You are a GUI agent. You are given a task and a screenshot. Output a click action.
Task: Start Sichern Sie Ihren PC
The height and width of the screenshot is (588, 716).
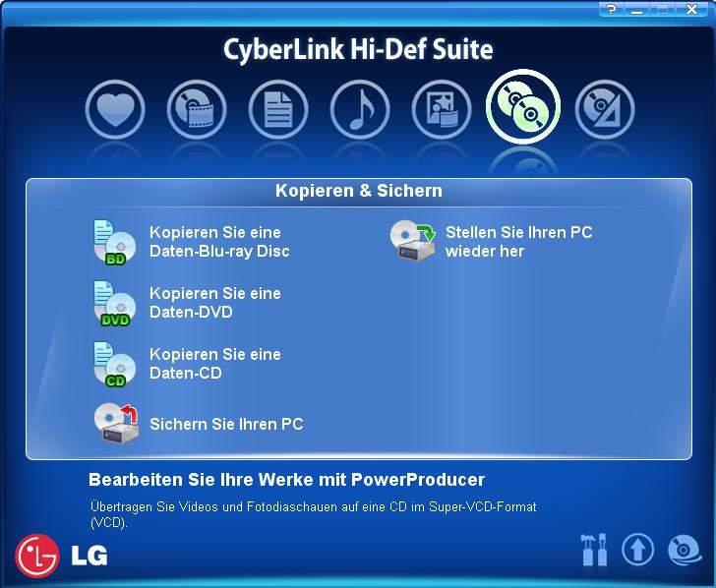click(x=226, y=424)
